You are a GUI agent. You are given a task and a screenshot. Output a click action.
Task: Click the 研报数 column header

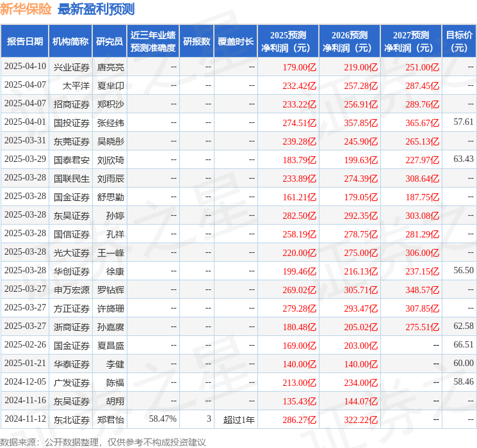197,42
